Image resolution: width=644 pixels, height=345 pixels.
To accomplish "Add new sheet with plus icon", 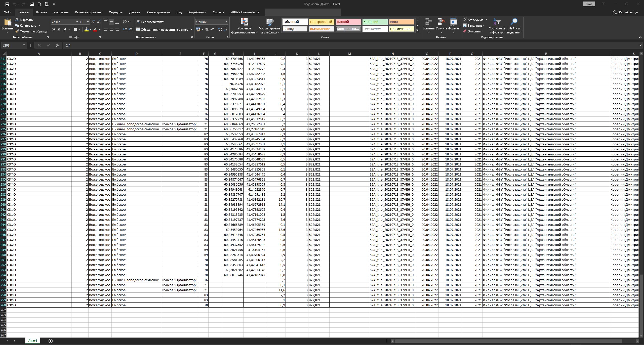I will (x=51, y=341).
